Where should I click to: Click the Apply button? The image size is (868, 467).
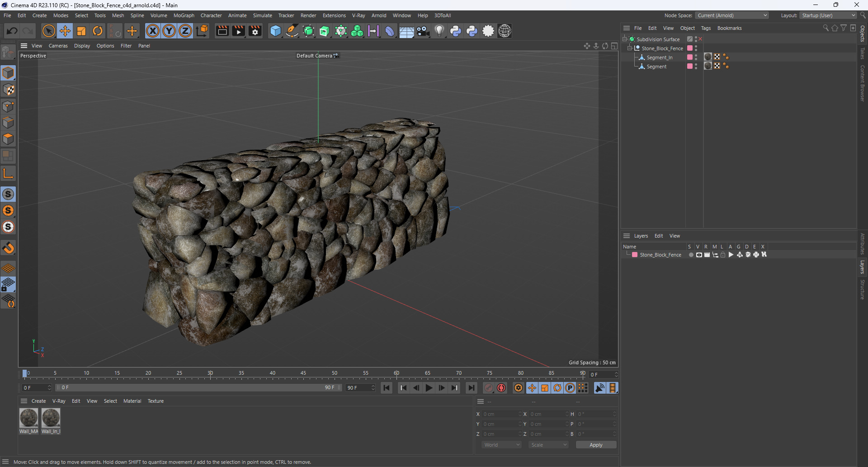tap(596, 445)
